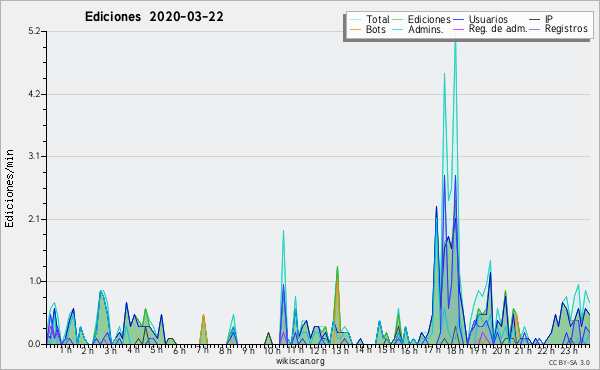Viewport: 600px width, 370px height.
Task: Click the Ediciones/min y-axis label
Action: click(9, 188)
